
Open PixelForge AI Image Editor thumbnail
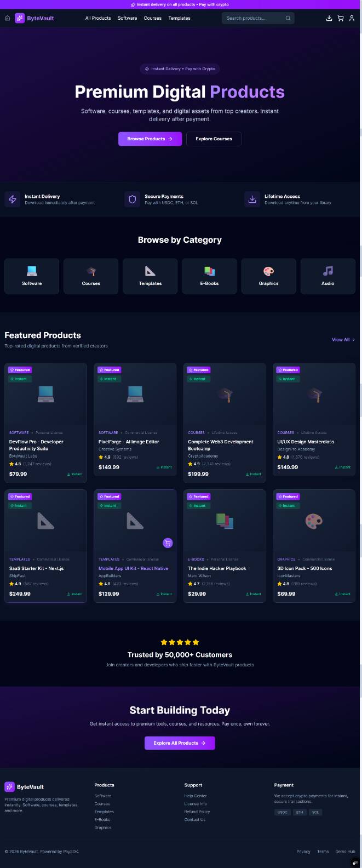(x=135, y=394)
